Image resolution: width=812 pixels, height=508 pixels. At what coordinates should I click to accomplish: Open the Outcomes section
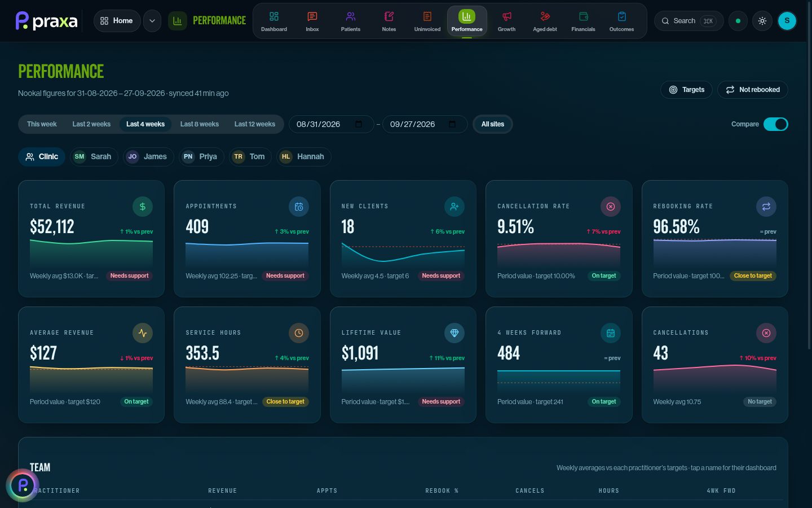click(x=621, y=21)
